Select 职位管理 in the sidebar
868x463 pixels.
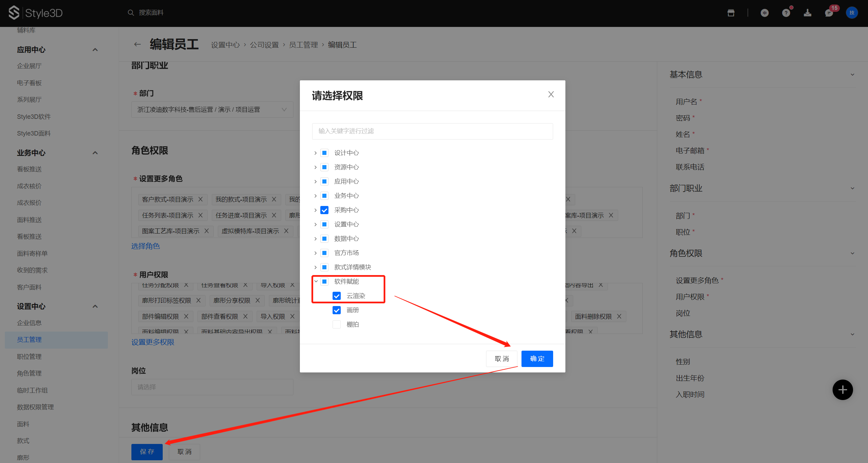tap(29, 356)
